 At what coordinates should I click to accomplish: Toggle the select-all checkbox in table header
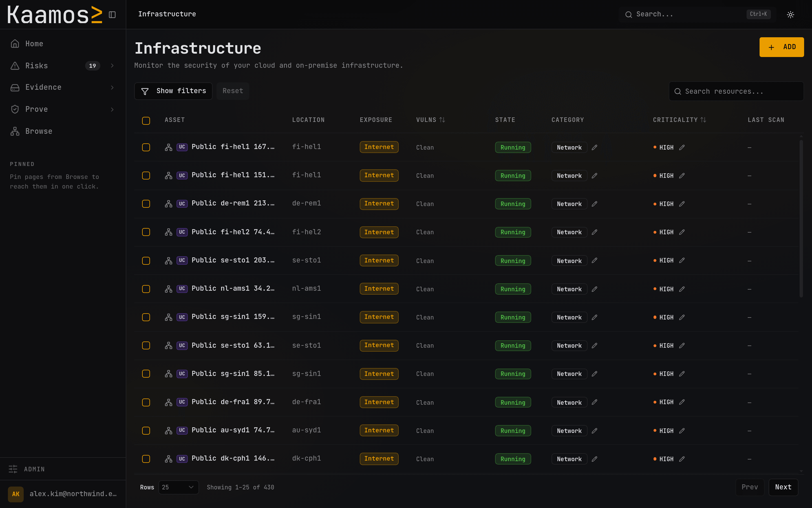[x=146, y=121]
